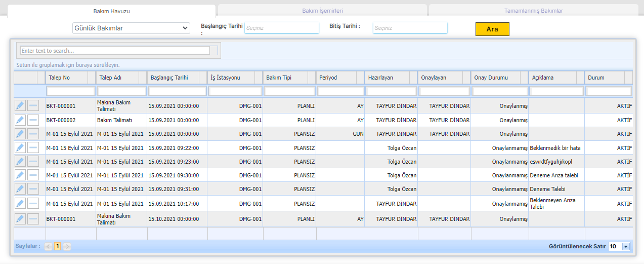Open the Bakım İşemirleri tab
The height and width of the screenshot is (264, 644).
[322, 11]
